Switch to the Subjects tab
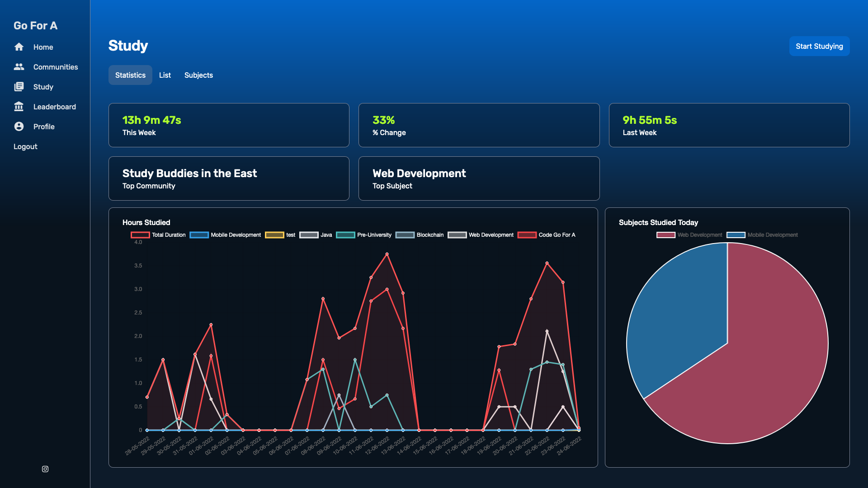This screenshot has height=488, width=868. point(198,75)
